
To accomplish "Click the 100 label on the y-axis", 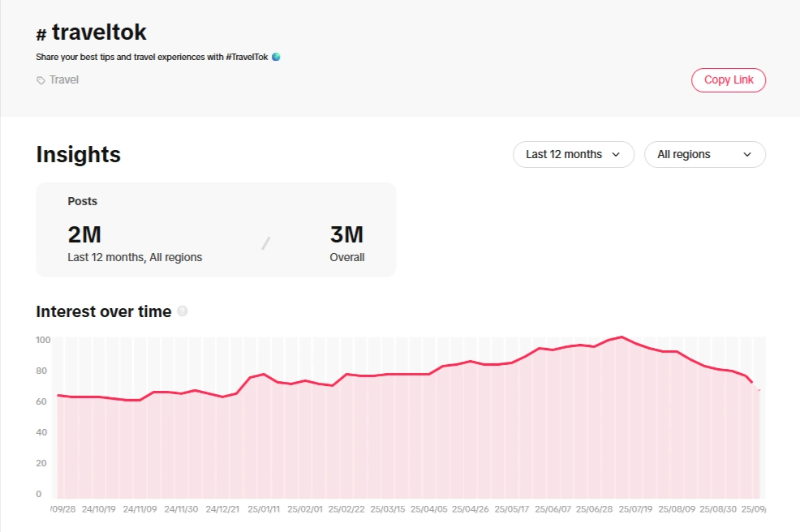I will tap(43, 340).
